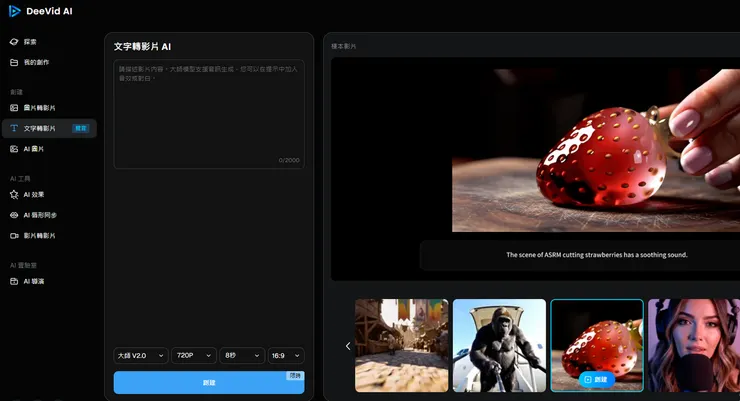Open the 720P resolution dropdown

coord(194,356)
